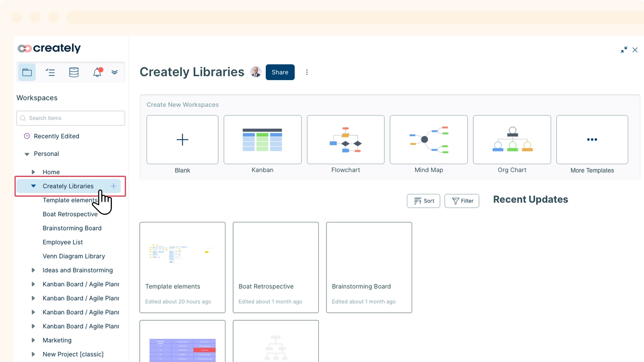Viewport: 644px width, 362px height.
Task: Create a Blank workspace
Action: (x=182, y=140)
